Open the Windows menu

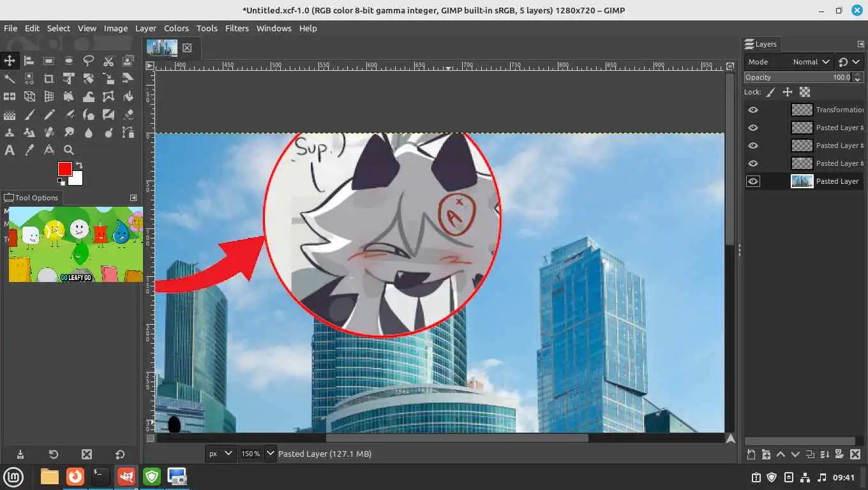coord(274,28)
